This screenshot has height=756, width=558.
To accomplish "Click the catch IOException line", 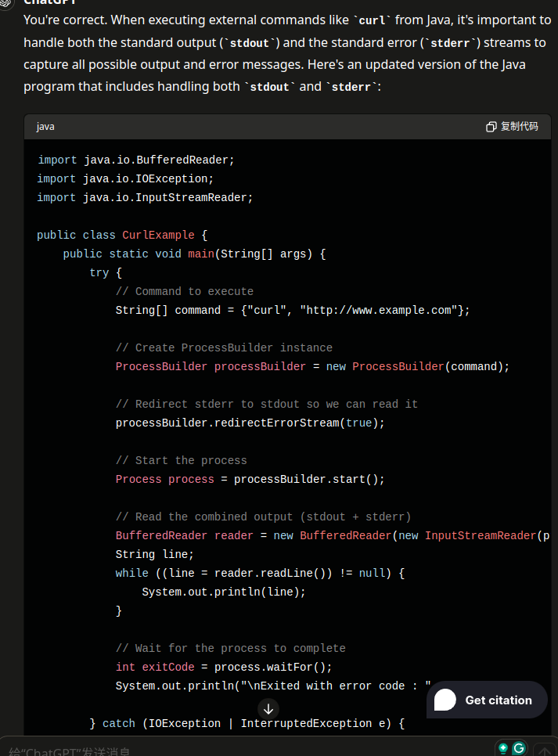I will pos(247,723).
